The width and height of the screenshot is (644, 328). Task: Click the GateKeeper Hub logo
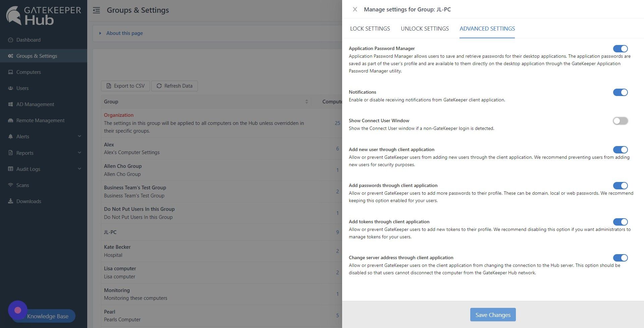click(x=44, y=15)
